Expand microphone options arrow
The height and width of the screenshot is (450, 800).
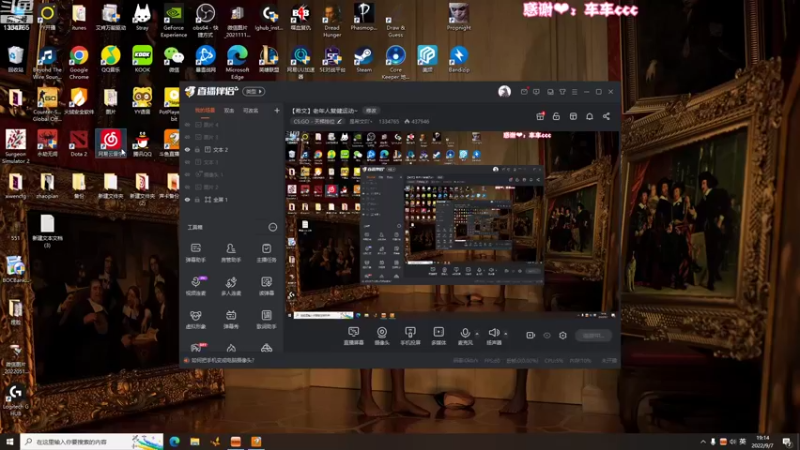click(477, 334)
